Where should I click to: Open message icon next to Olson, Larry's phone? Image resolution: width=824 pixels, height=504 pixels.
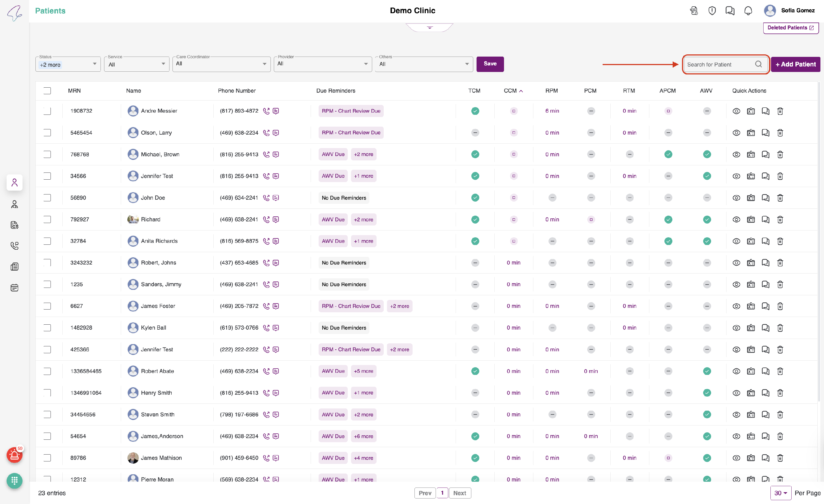(275, 133)
